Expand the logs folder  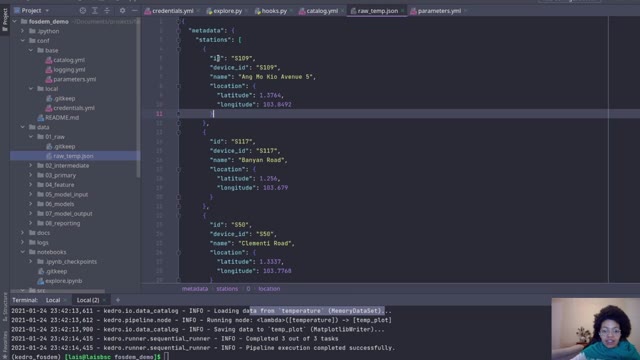point(22,242)
